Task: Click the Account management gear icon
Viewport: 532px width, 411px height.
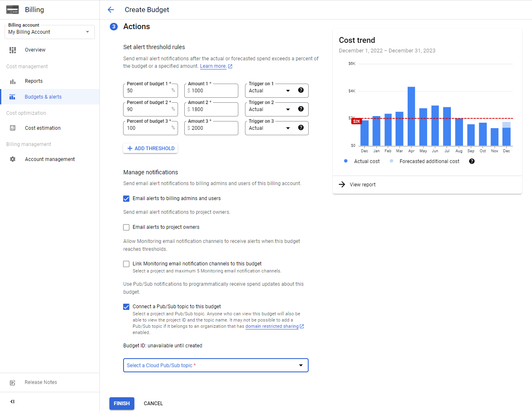Action: point(12,159)
